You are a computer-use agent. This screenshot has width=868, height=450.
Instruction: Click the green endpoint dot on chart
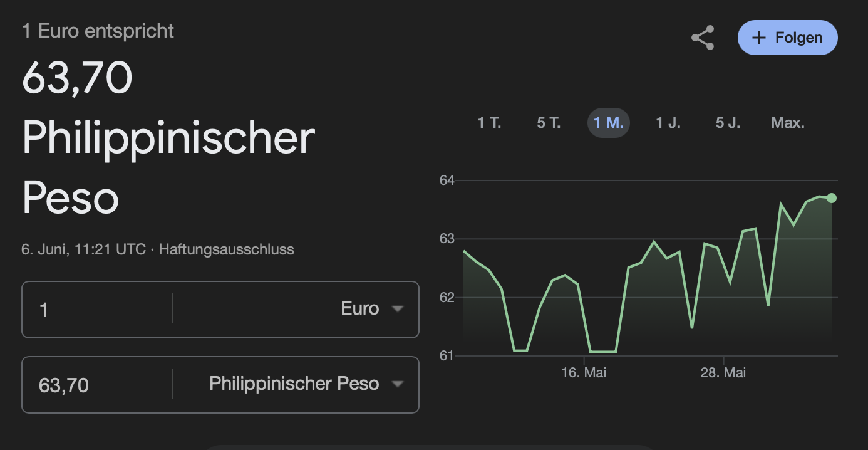[x=831, y=198]
